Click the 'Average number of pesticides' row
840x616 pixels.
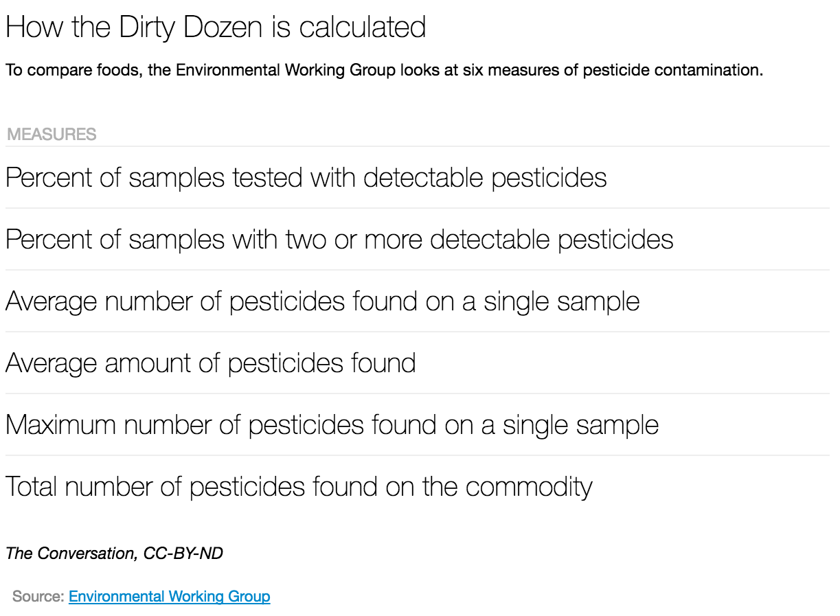tap(322, 301)
